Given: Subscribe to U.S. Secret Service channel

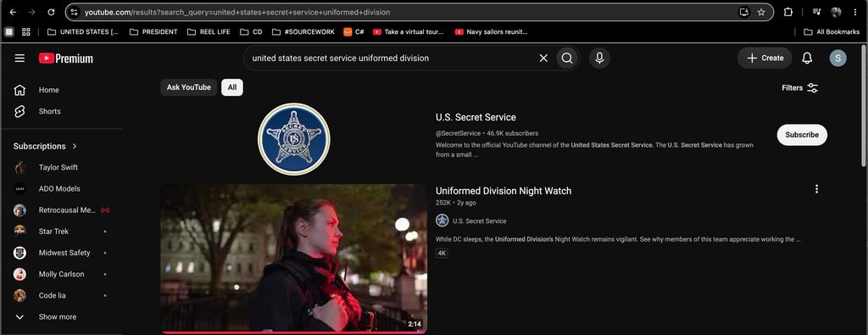Looking at the screenshot, I should pyautogui.click(x=802, y=135).
